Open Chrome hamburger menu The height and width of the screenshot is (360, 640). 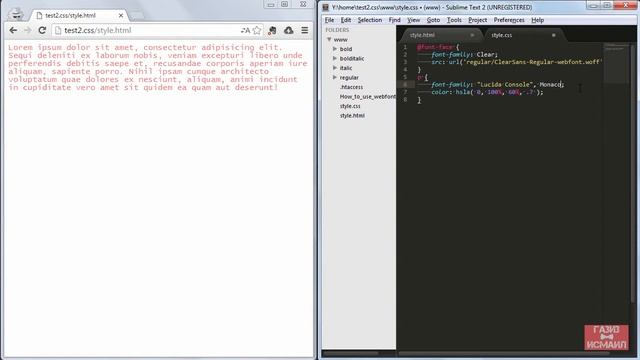pos(305,30)
